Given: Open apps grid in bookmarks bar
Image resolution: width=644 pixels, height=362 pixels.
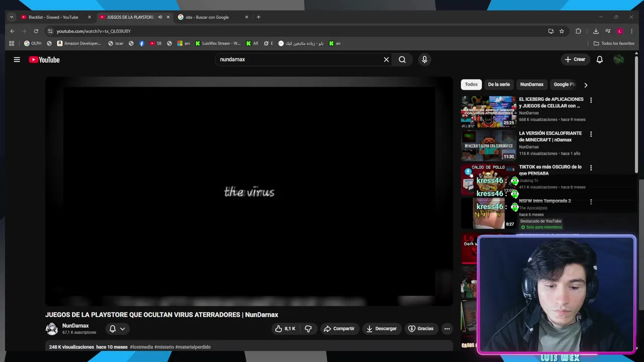Looking at the screenshot, I should (x=12, y=43).
